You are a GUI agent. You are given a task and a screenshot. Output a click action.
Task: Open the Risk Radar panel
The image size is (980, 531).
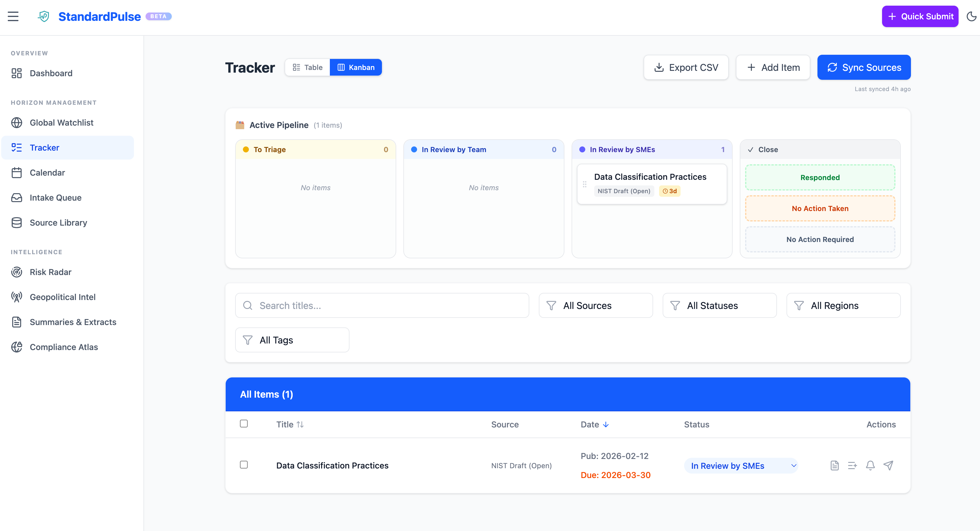[x=51, y=272]
